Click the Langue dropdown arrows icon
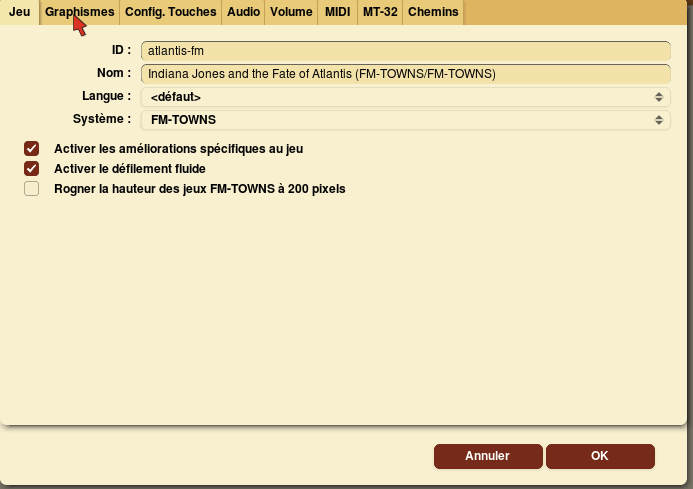The height and width of the screenshot is (489, 693). (x=659, y=97)
